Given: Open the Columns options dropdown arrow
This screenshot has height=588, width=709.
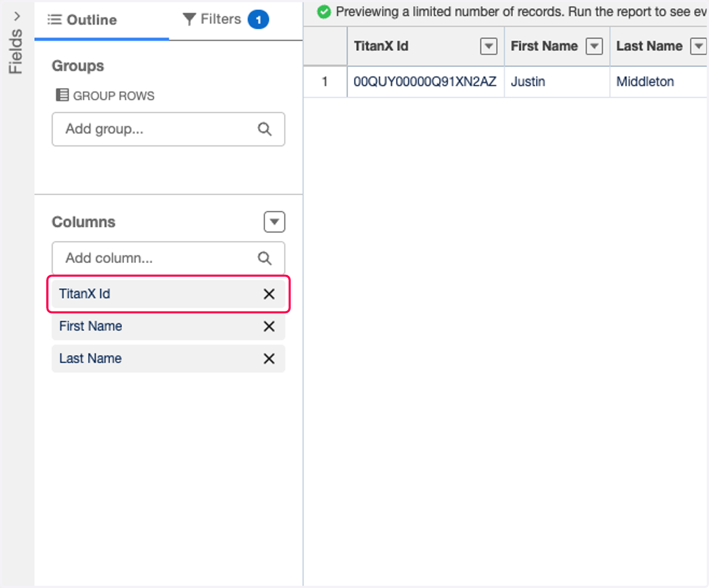Looking at the screenshot, I should [274, 222].
